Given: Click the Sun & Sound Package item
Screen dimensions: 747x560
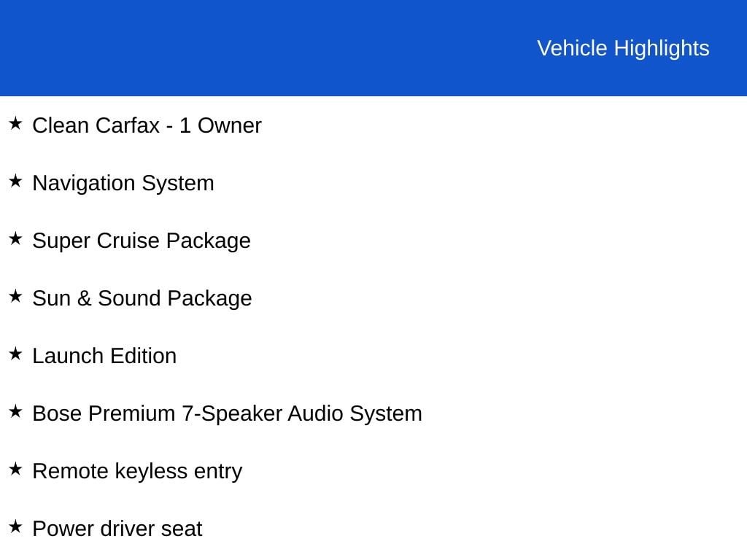Looking at the screenshot, I should point(142,298).
